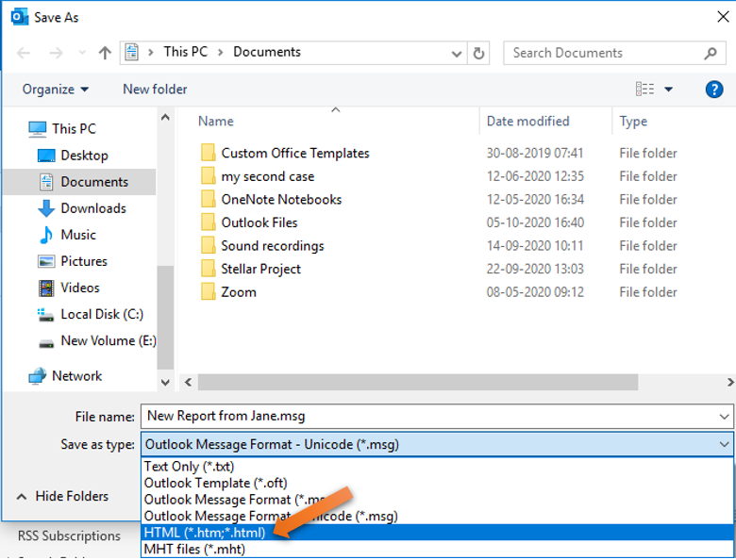Open the Help question mark icon

pyautogui.click(x=714, y=90)
